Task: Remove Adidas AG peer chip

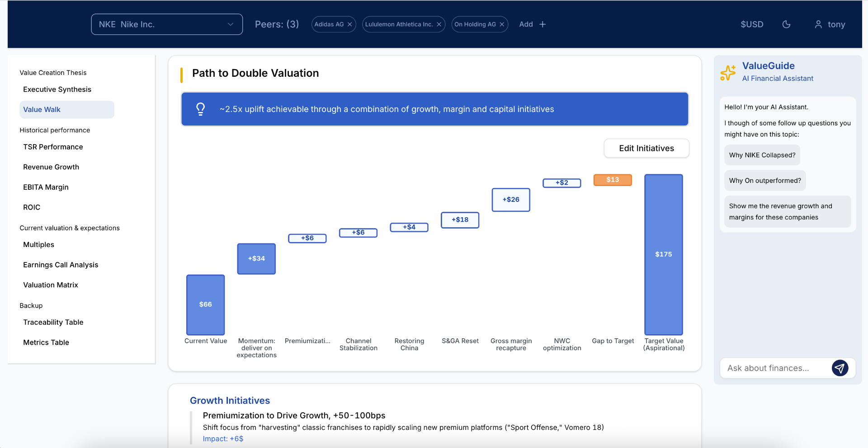Action: coord(349,24)
